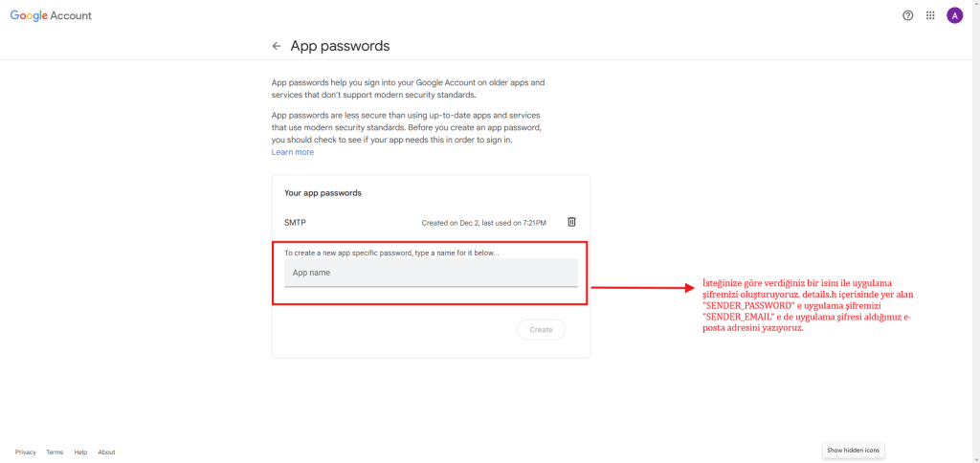Click the App passwords page title
The height and width of the screenshot is (463, 980).
pyautogui.click(x=340, y=46)
